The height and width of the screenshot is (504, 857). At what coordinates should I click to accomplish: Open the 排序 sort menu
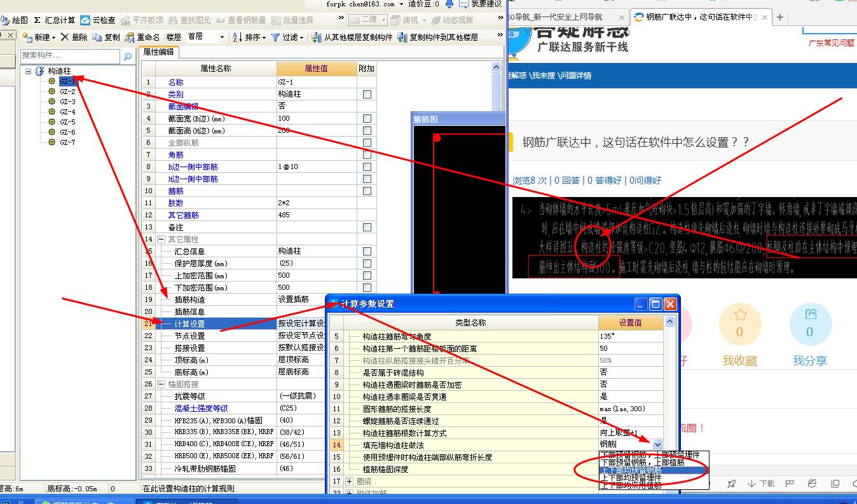249,37
